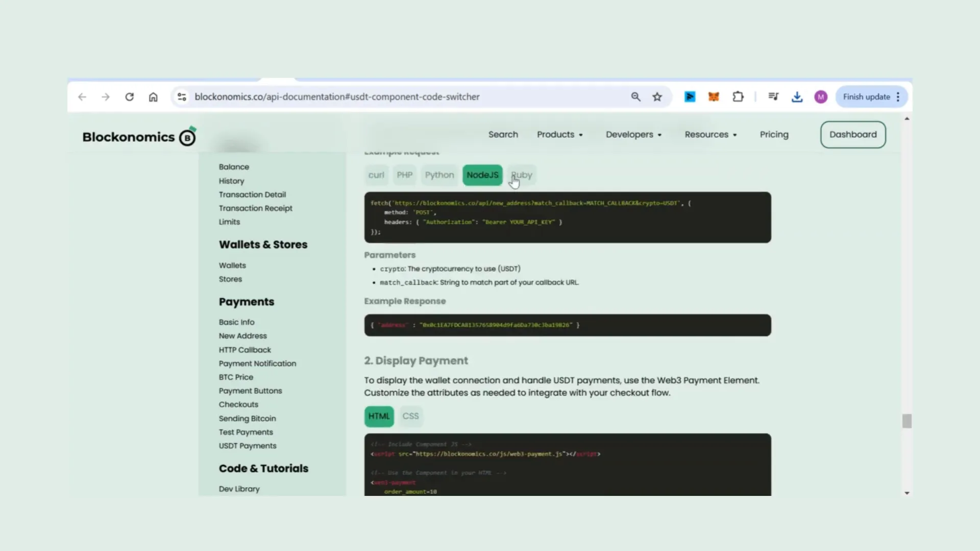Image resolution: width=980 pixels, height=551 pixels.
Task: Click the Blockonomics logo
Action: coord(139,137)
